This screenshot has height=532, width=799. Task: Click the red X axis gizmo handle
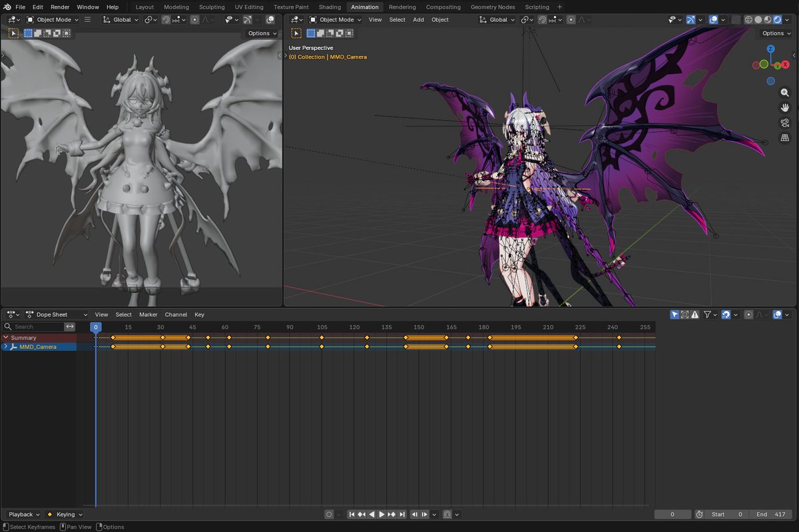[x=785, y=65]
